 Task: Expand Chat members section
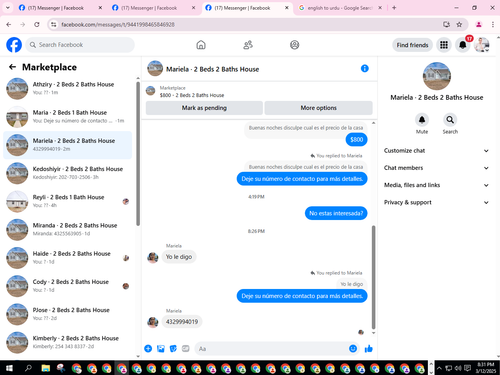pos(436,168)
